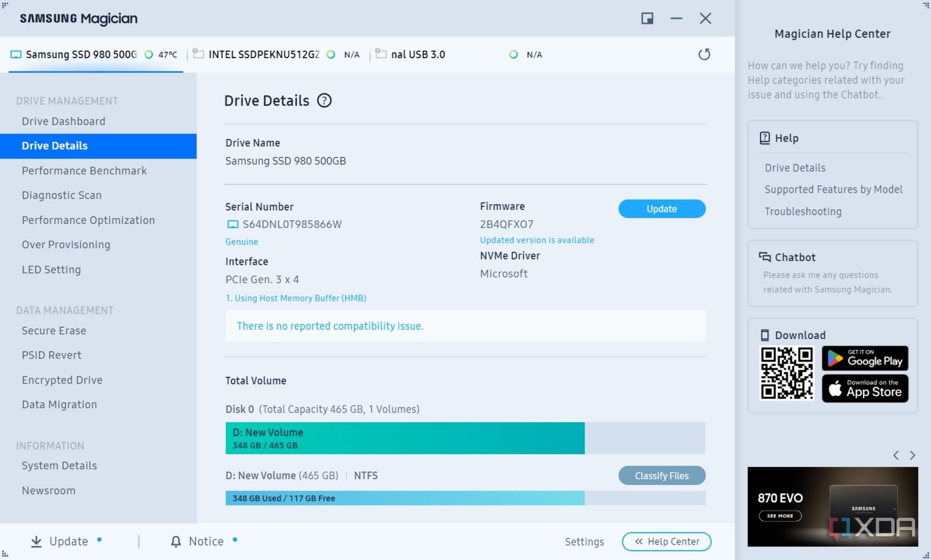The height and width of the screenshot is (560, 931).
Task: Click the refresh drives icon
Action: point(704,54)
